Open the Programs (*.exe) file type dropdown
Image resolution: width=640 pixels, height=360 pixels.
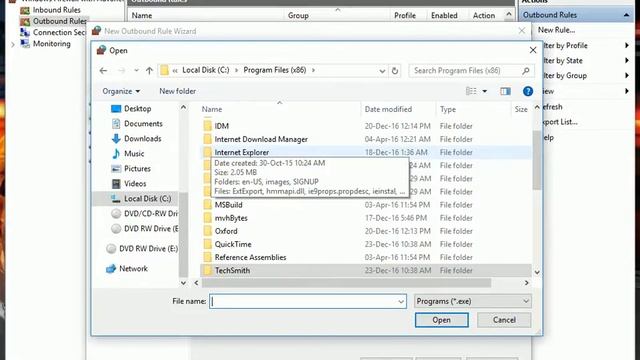coord(473,301)
